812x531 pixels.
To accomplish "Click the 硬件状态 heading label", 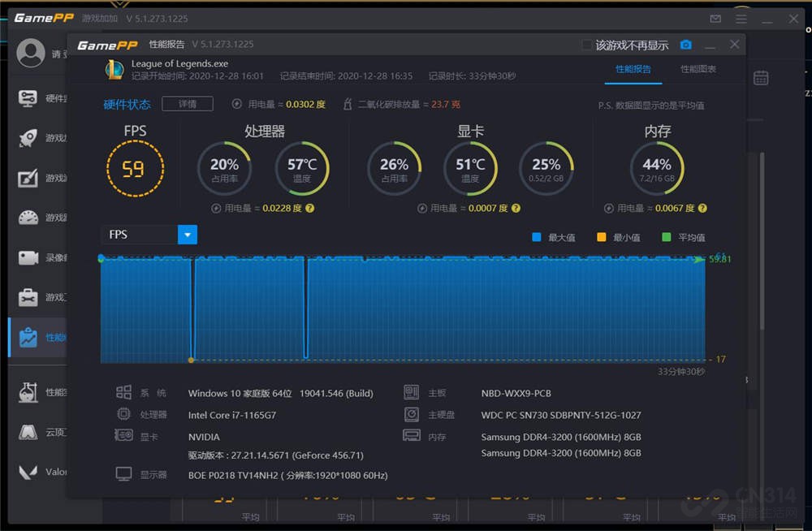I will pyautogui.click(x=127, y=104).
